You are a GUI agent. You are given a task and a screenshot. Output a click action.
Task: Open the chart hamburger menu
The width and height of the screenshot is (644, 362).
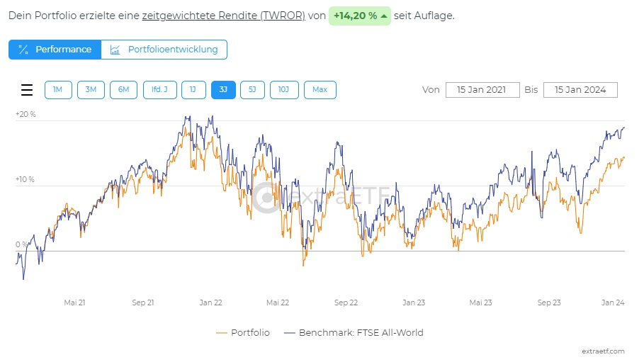27,90
